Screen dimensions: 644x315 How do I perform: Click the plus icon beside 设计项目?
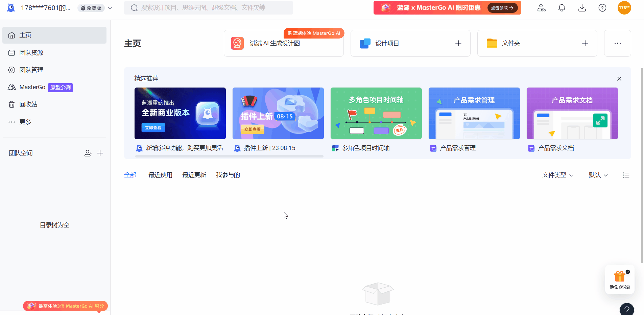[458, 43]
